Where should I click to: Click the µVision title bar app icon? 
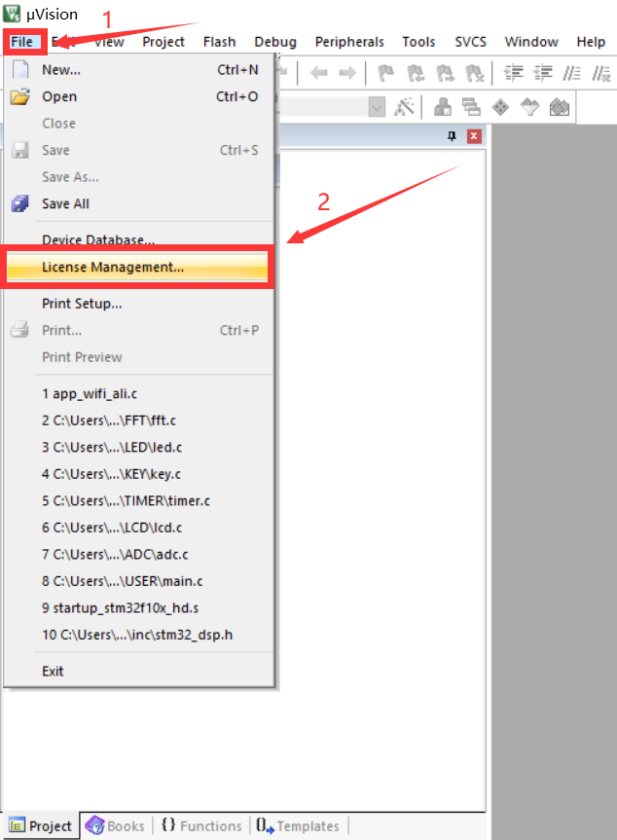[x=12, y=13]
